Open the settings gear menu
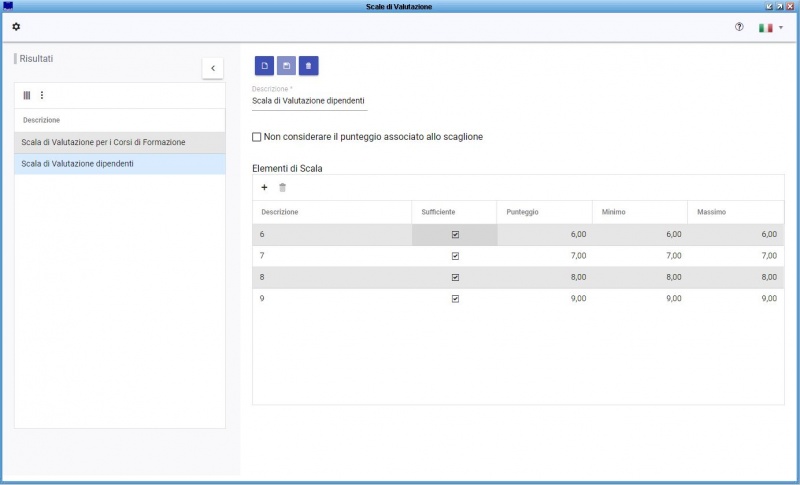Viewport: 800px width, 485px height. (x=16, y=27)
